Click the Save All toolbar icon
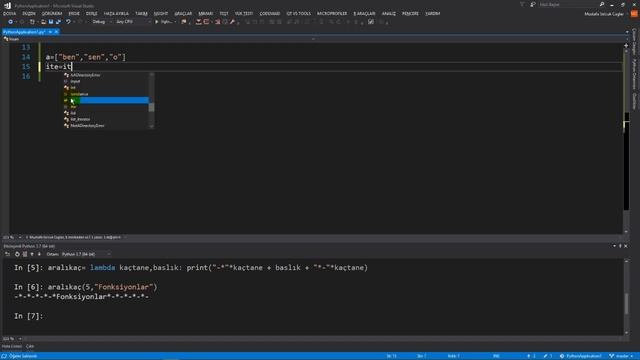The height and width of the screenshot is (360, 640). [58, 22]
